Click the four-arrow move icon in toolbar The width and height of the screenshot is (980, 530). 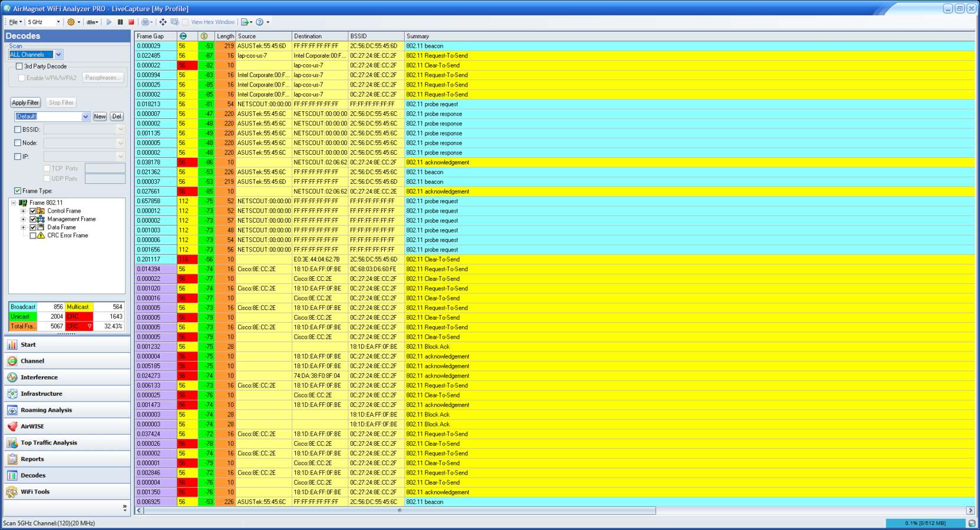coord(163,22)
